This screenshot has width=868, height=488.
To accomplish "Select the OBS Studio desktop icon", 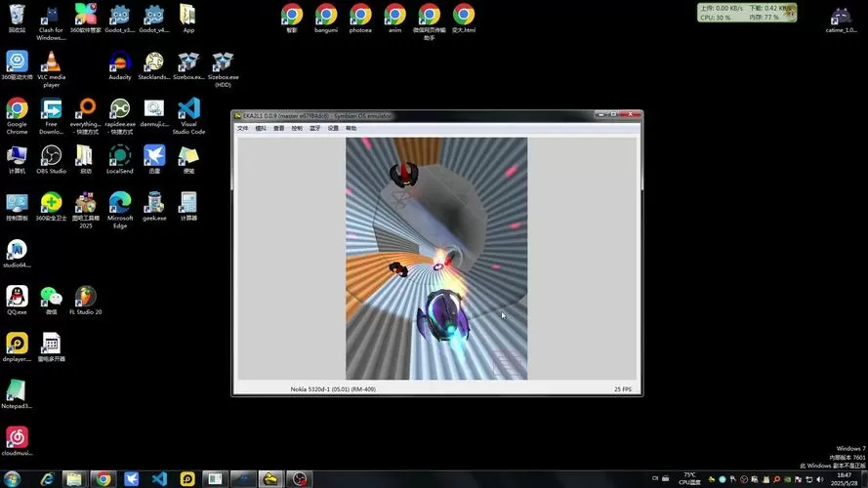I will 51,159.
